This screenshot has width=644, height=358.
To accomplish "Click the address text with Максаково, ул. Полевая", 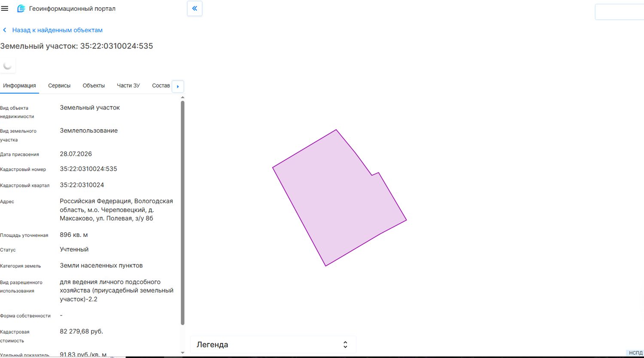I will 116,210.
